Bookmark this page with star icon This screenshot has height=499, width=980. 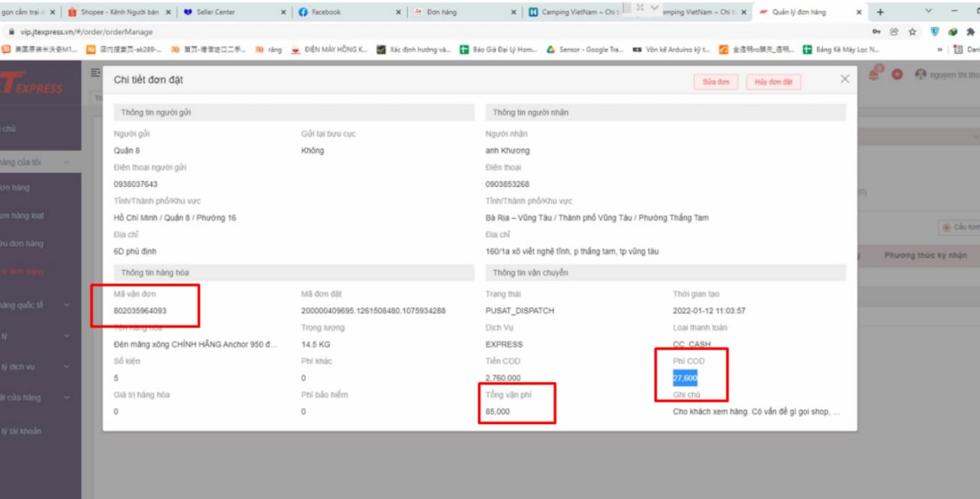[x=912, y=32]
